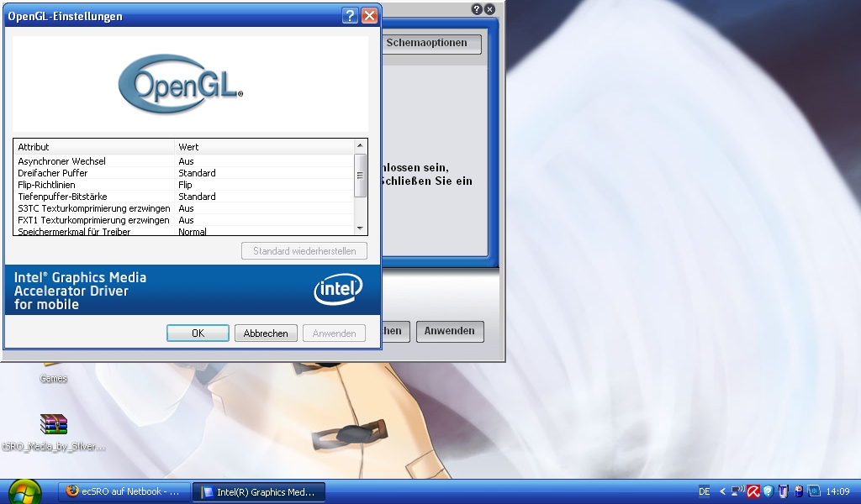Click the battery status tray icon

click(798, 491)
